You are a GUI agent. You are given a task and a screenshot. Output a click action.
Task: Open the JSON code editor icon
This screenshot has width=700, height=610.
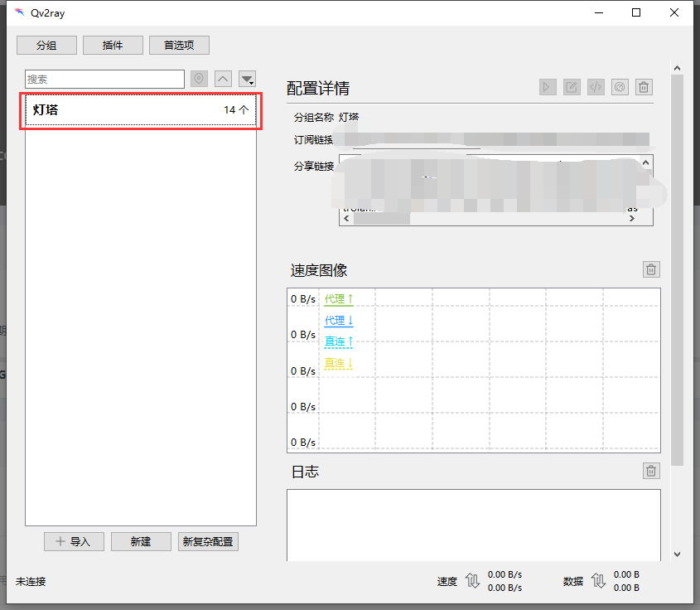click(x=596, y=87)
